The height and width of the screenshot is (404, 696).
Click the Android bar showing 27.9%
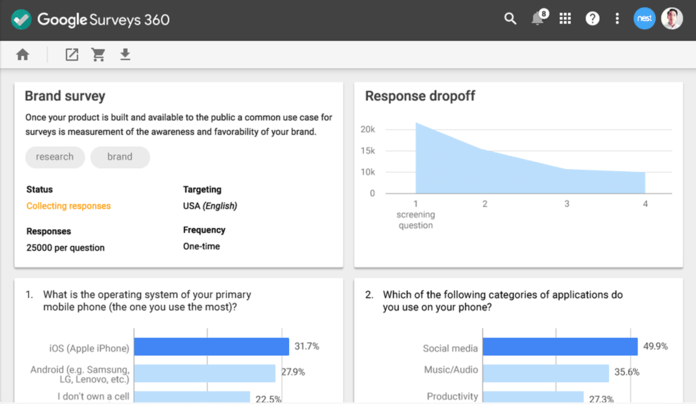point(205,373)
